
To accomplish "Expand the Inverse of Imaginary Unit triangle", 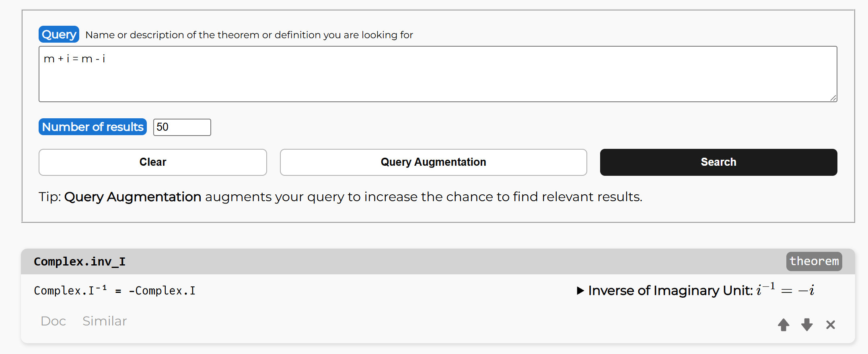I will point(580,290).
